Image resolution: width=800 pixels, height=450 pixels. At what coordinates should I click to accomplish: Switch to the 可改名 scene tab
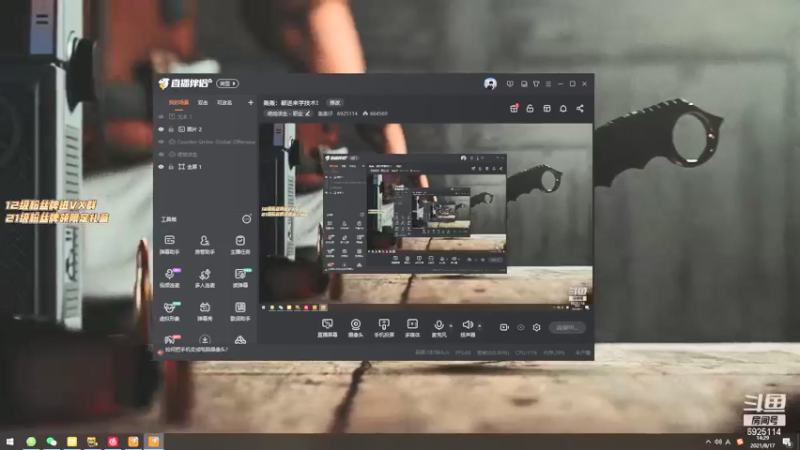pos(224,103)
